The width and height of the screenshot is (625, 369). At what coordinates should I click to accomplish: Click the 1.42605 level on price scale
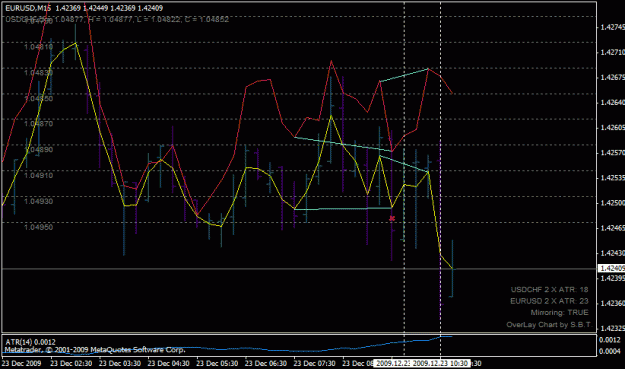(x=612, y=128)
